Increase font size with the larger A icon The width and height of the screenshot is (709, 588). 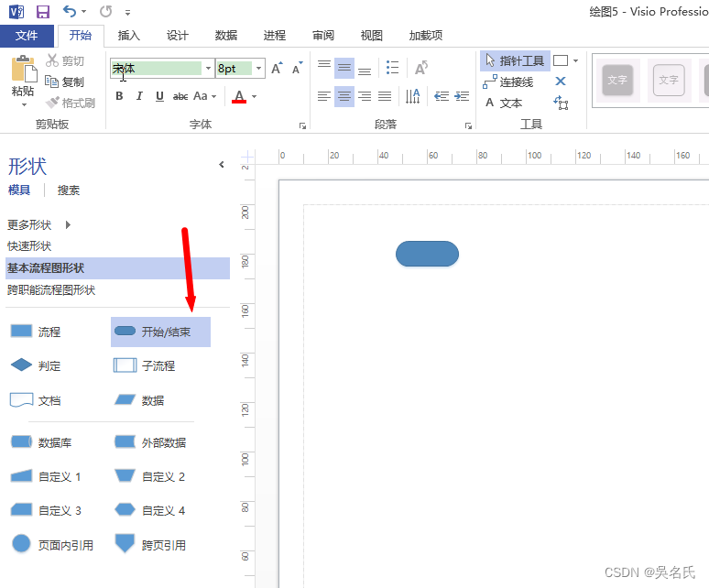pos(277,69)
